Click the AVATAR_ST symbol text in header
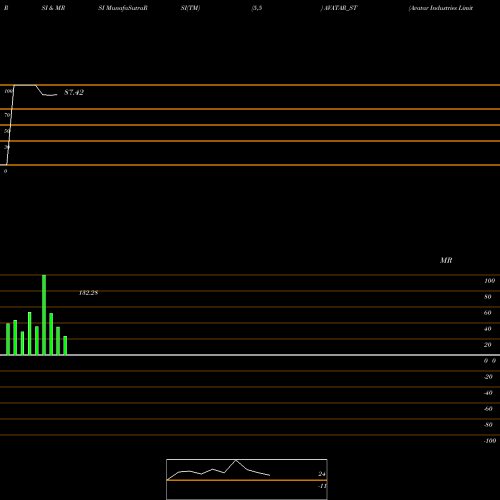The height and width of the screenshot is (500, 500). coord(340,8)
